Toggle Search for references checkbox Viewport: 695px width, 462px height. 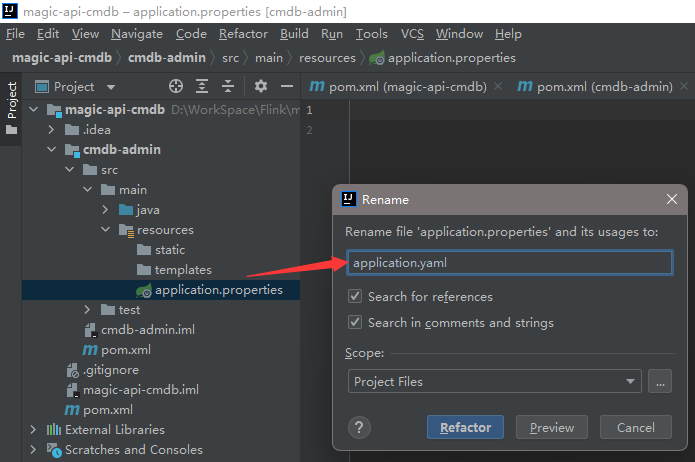point(355,297)
